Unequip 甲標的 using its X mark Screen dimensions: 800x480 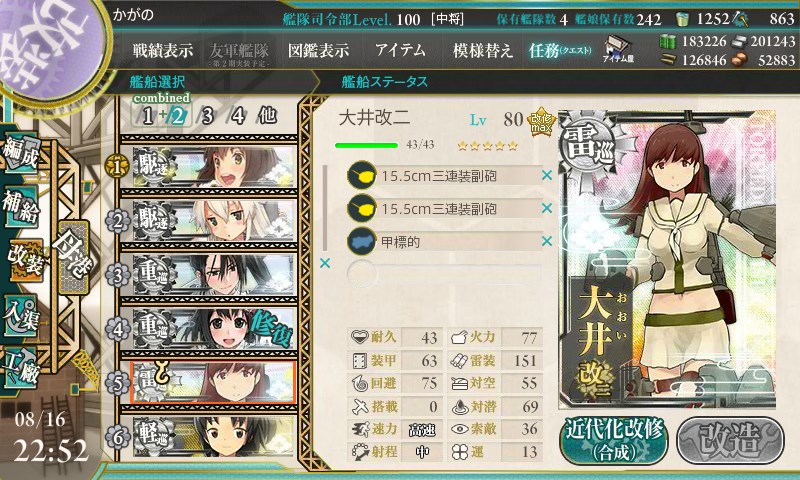(547, 241)
